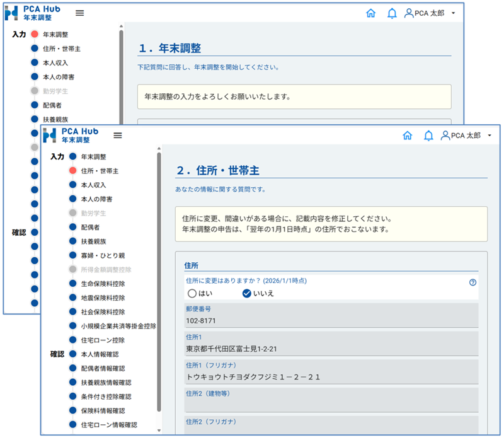The image size is (504, 440).
Task: Open 寡婦・ひとり親 step in sidebar
Action: pyautogui.click(x=103, y=256)
